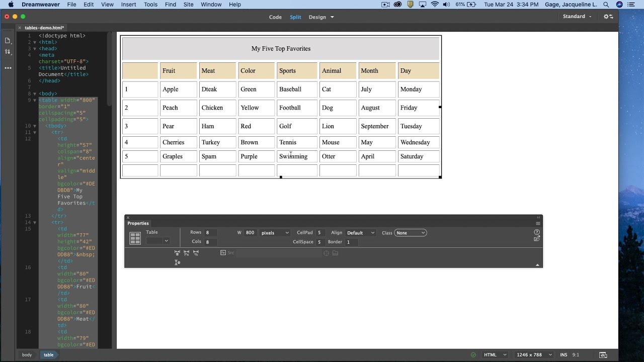Open the Insert menu

(x=129, y=5)
